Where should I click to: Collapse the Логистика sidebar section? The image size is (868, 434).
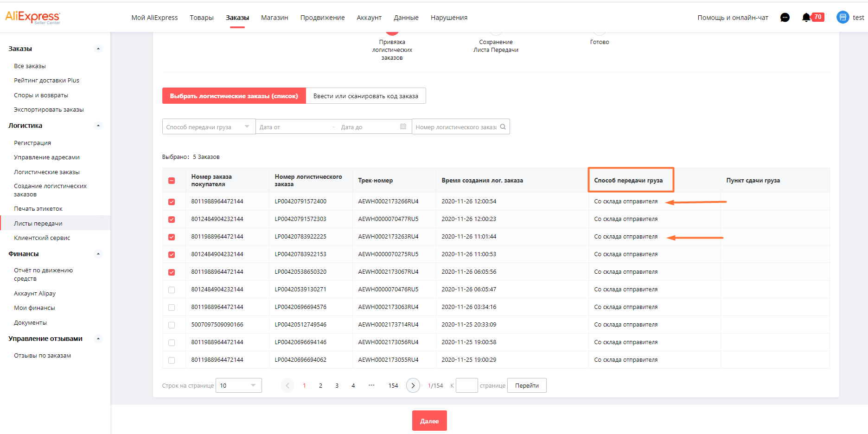[x=98, y=126]
